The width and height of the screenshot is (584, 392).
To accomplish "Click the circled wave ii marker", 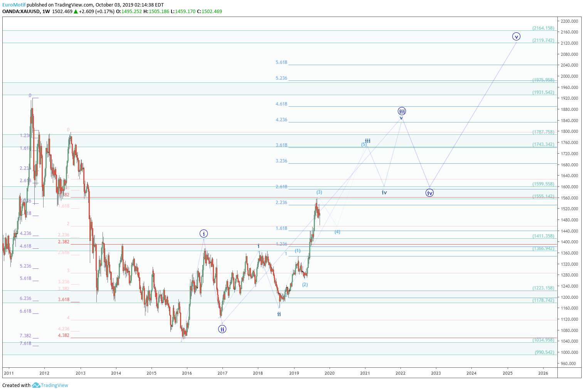I will 222,329.
